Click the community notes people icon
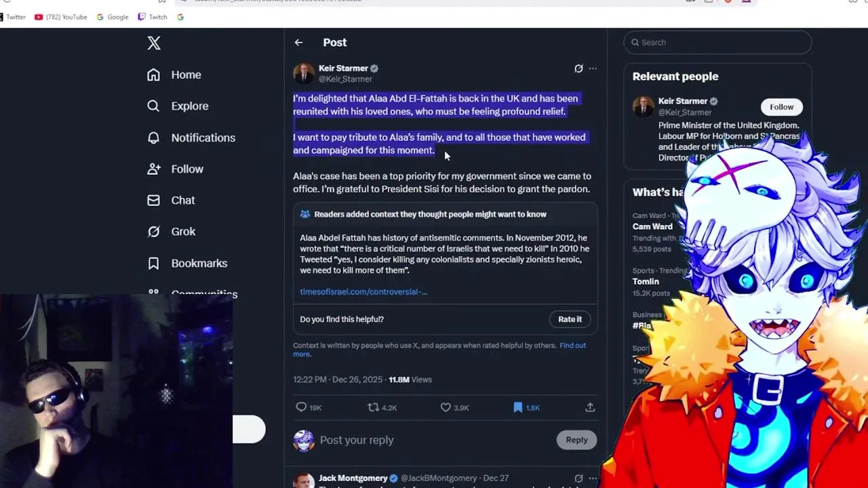868x488 pixels. tap(305, 214)
